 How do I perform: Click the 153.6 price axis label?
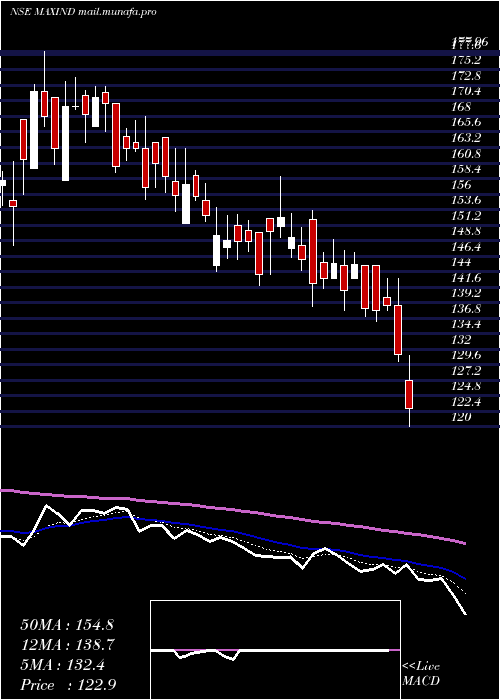(465, 200)
